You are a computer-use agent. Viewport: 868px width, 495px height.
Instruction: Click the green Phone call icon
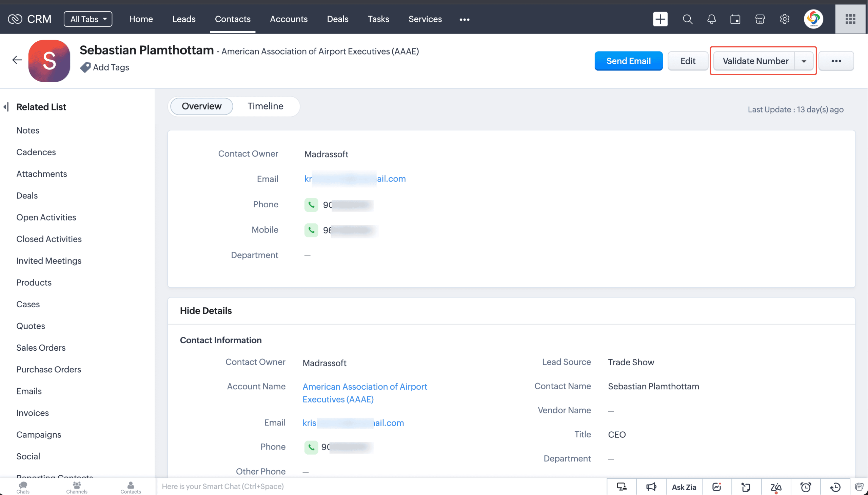[311, 205]
